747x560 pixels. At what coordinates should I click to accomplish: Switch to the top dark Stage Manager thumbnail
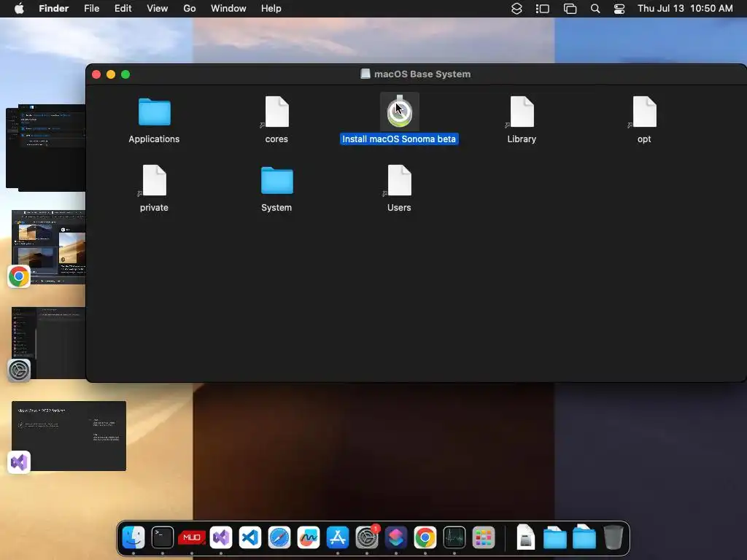46,147
